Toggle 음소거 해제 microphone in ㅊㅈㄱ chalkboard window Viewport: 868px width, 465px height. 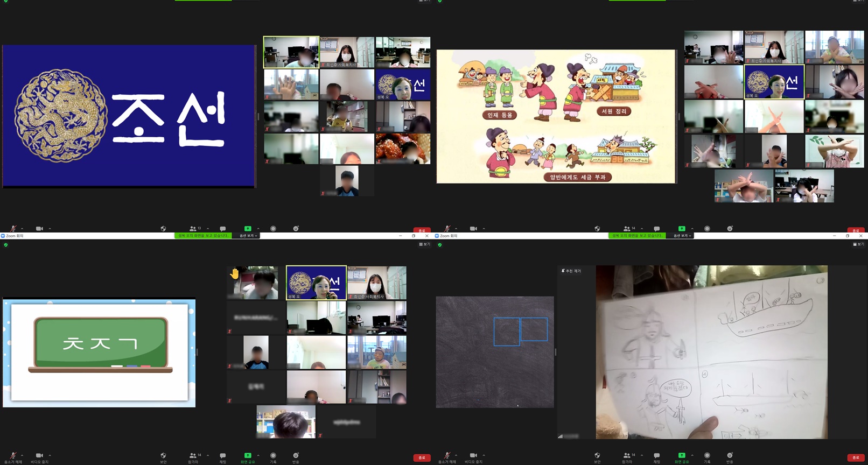click(x=13, y=456)
